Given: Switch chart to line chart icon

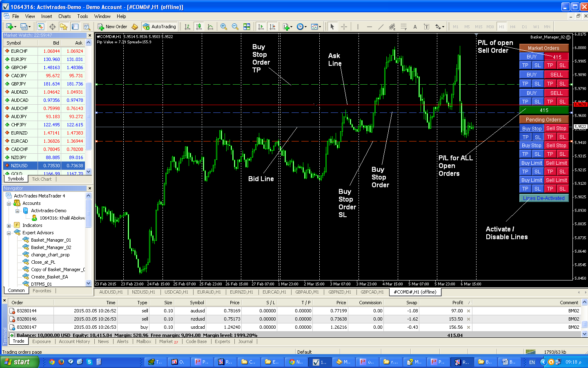Looking at the screenshot, I should tap(210, 27).
